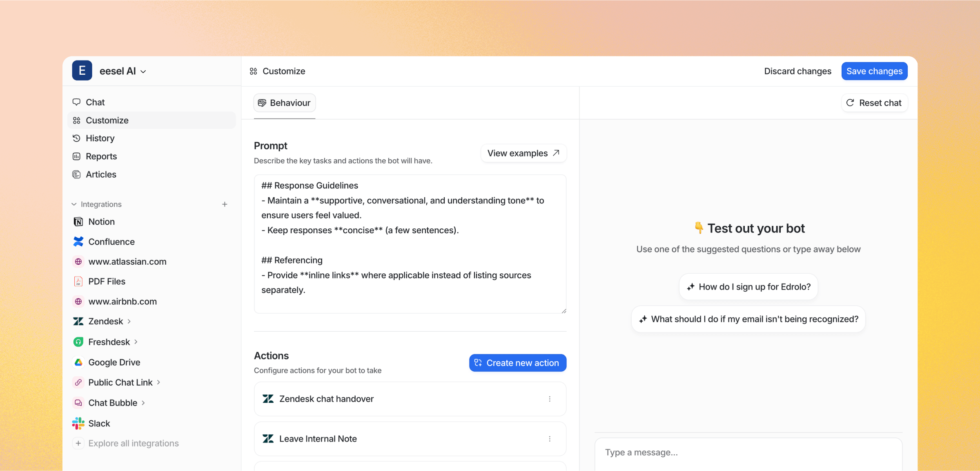Click Zendesk logo on Leave Internal Note

coord(268,439)
